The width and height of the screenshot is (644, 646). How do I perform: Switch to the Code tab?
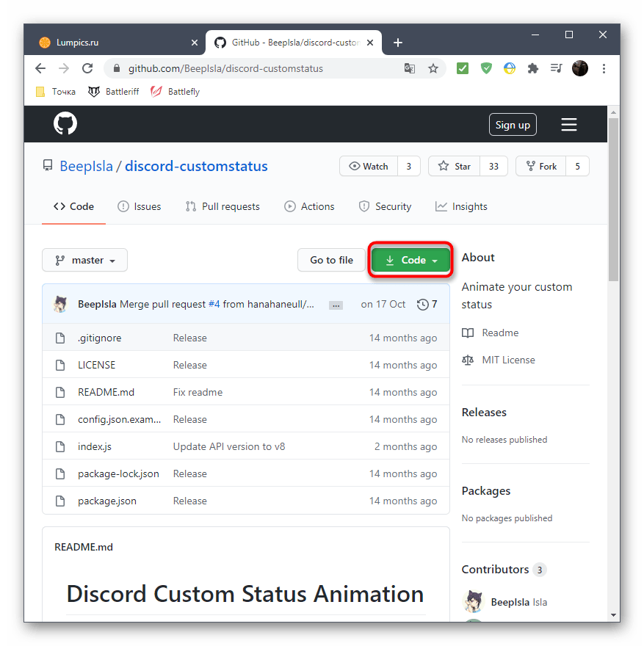(73, 206)
